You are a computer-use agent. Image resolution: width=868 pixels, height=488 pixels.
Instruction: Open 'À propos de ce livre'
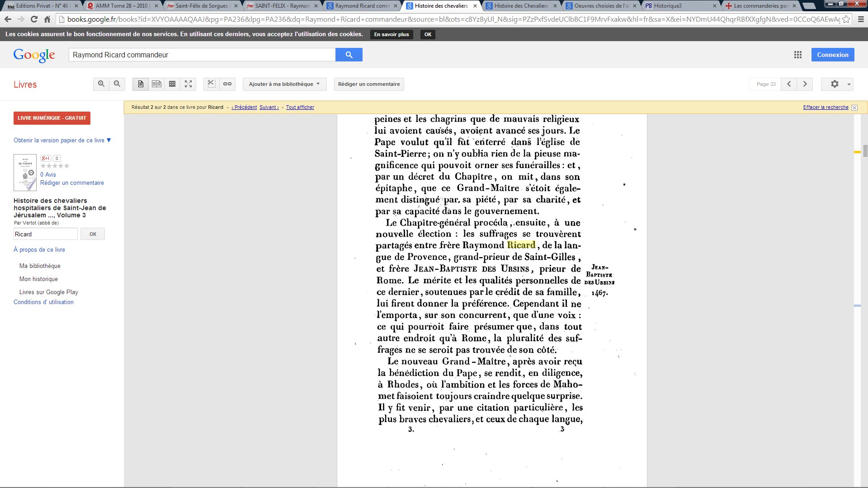pyautogui.click(x=39, y=250)
